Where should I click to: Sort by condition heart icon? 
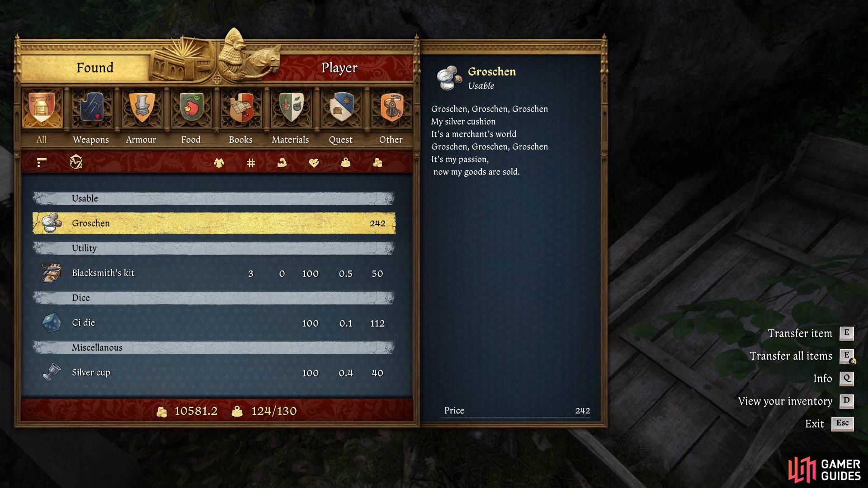click(x=314, y=162)
